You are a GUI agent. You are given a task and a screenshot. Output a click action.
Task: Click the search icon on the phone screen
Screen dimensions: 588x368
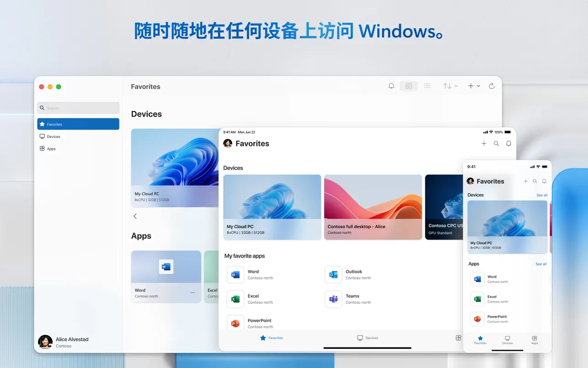coord(535,181)
